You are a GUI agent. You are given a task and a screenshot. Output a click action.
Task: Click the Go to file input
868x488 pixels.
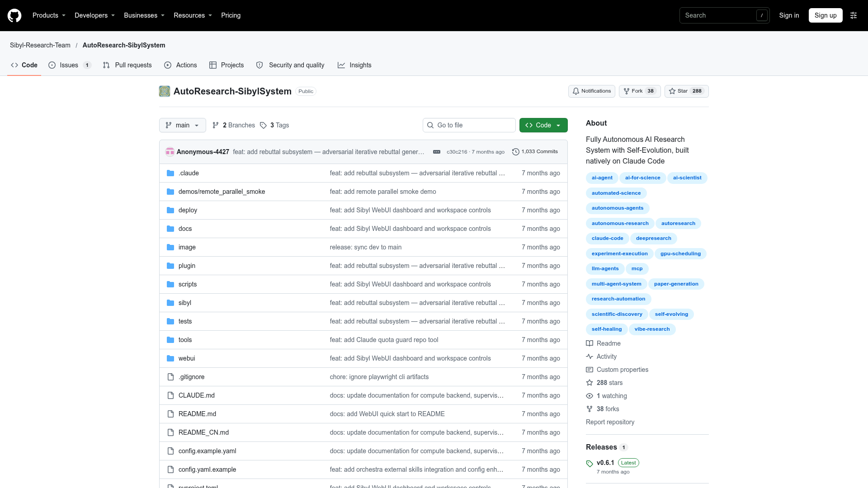(469, 125)
